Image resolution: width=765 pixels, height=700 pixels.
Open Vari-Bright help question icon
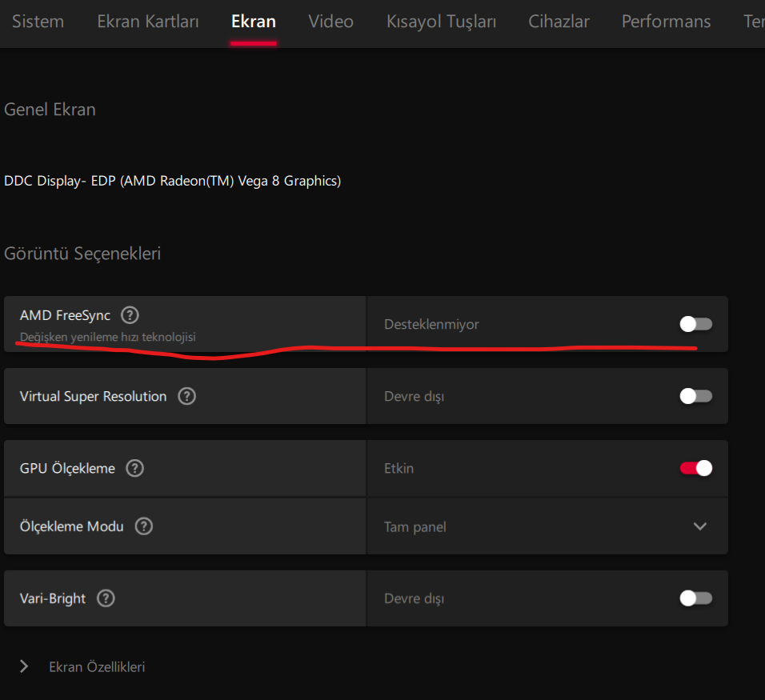click(106, 598)
